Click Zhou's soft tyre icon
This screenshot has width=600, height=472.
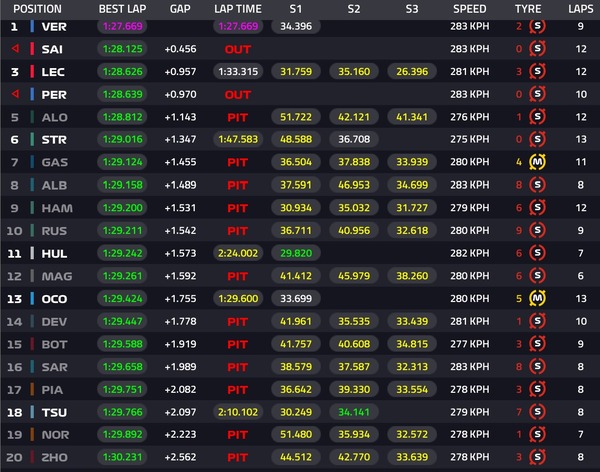pyautogui.click(x=537, y=457)
